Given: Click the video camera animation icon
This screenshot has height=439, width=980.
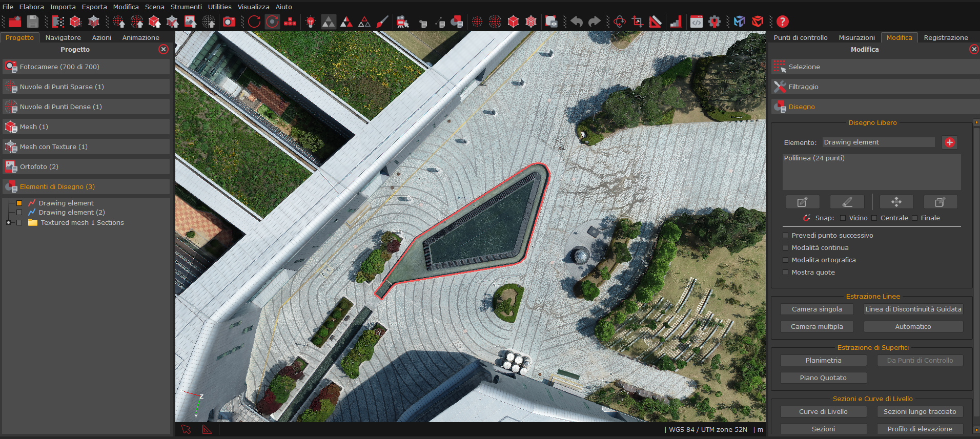Looking at the screenshot, I should 402,22.
